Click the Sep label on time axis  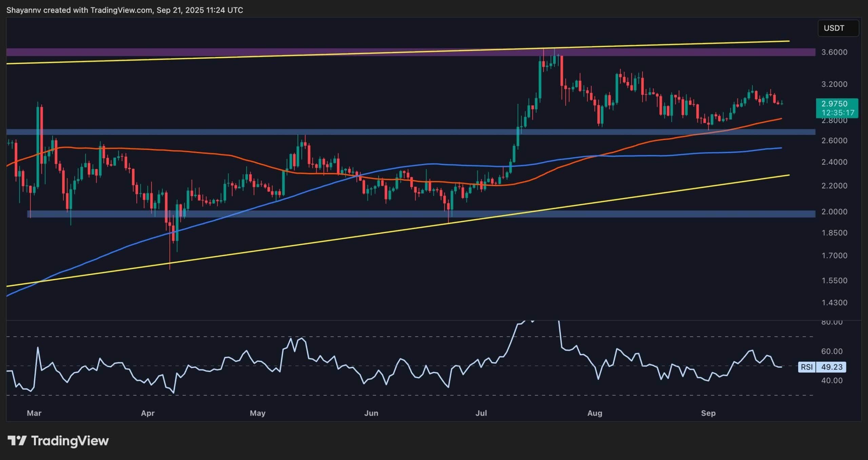click(x=708, y=413)
